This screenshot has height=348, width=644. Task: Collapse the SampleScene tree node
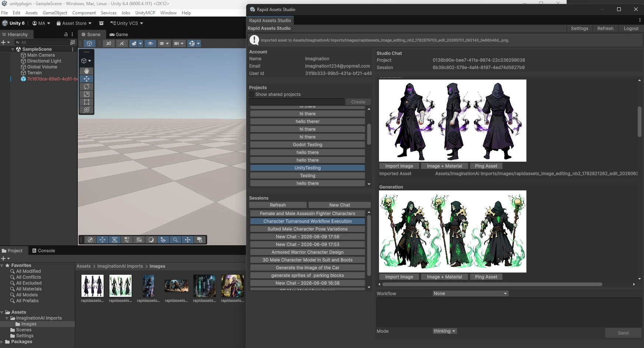(13, 49)
